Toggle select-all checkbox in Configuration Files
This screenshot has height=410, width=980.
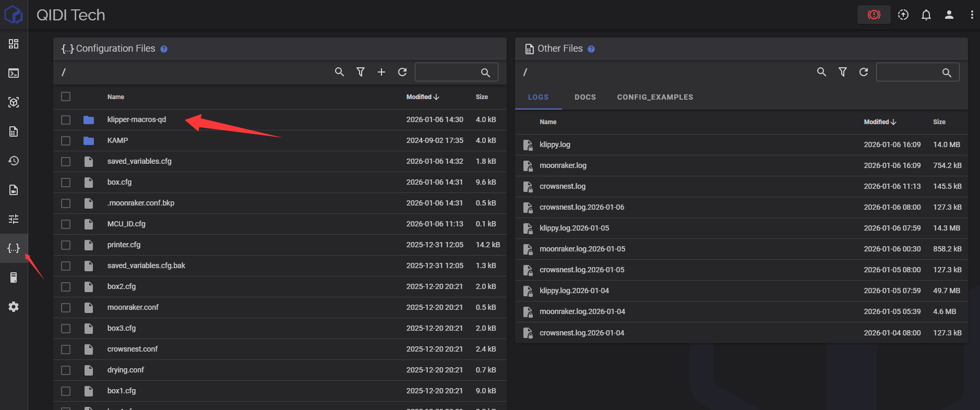(x=66, y=97)
